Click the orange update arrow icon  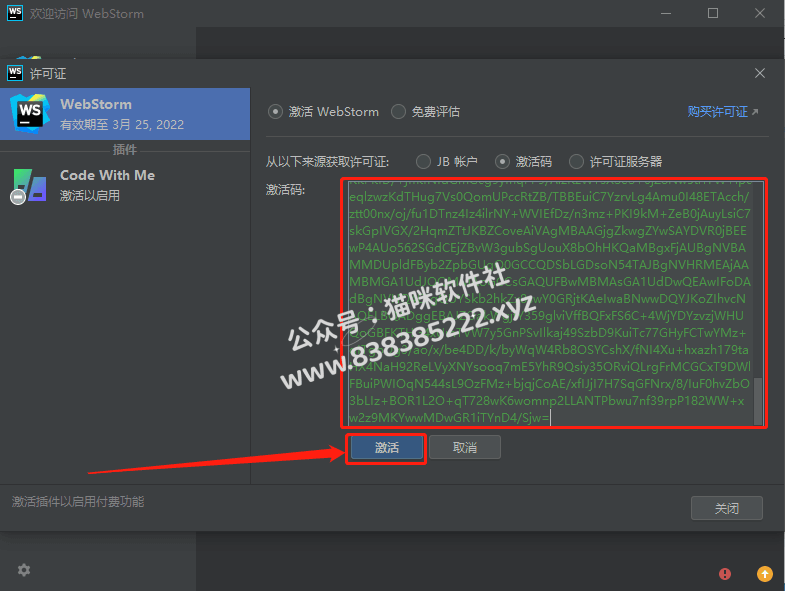(x=764, y=573)
